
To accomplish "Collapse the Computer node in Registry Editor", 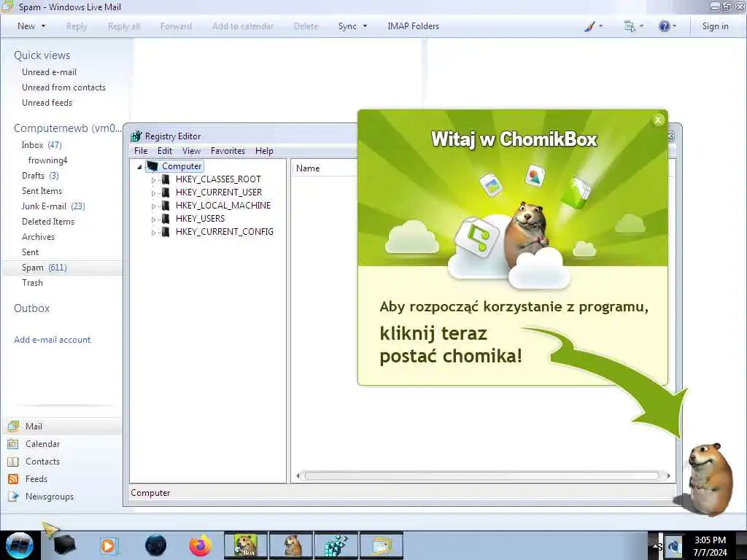I will pyautogui.click(x=139, y=167).
